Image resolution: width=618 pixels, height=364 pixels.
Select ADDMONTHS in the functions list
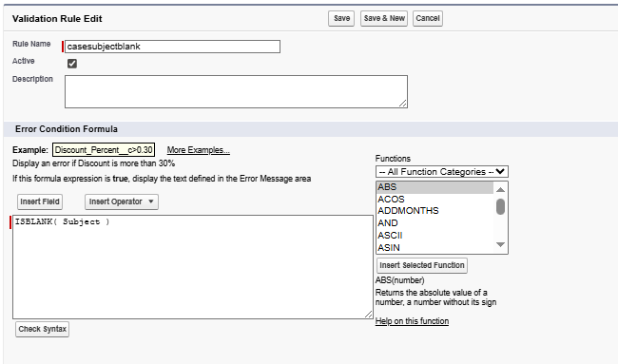coord(435,211)
